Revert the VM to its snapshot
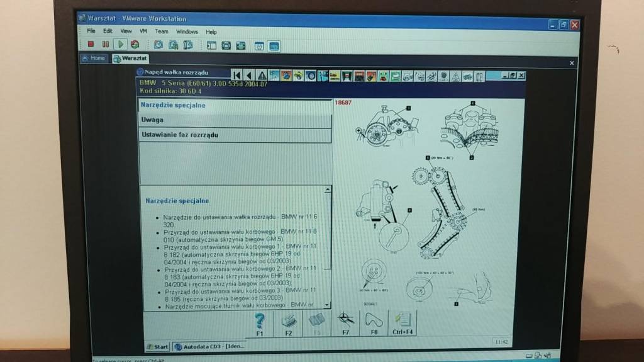This screenshot has height=362, width=644. pos(173,45)
